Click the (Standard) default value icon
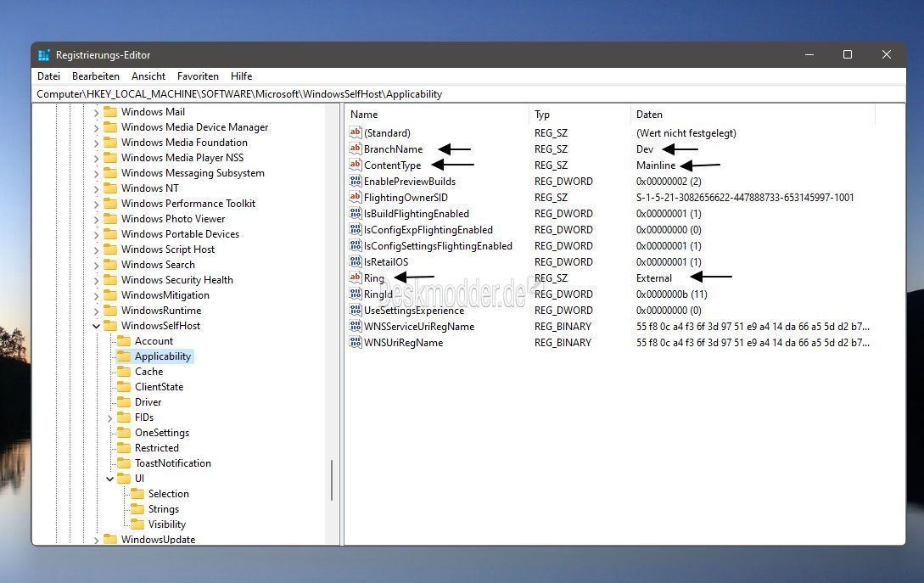Image resolution: width=924 pixels, height=583 pixels. (355, 132)
